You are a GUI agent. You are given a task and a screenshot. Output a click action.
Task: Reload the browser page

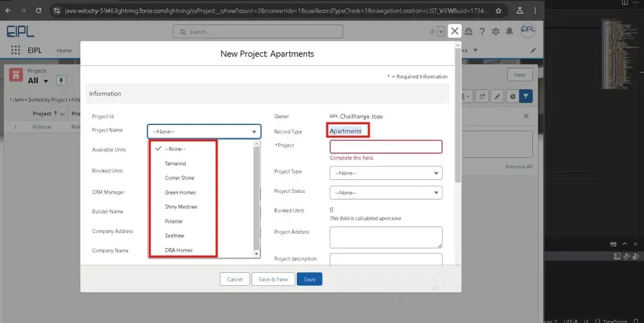pyautogui.click(x=38, y=11)
